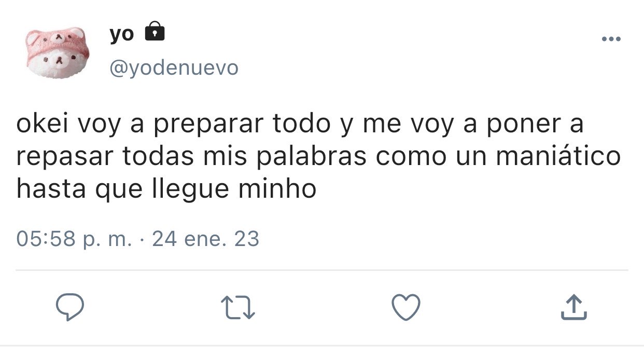Viewport: 644px width, 355px height.
Task: Click the display name "yo"
Action: click(122, 34)
